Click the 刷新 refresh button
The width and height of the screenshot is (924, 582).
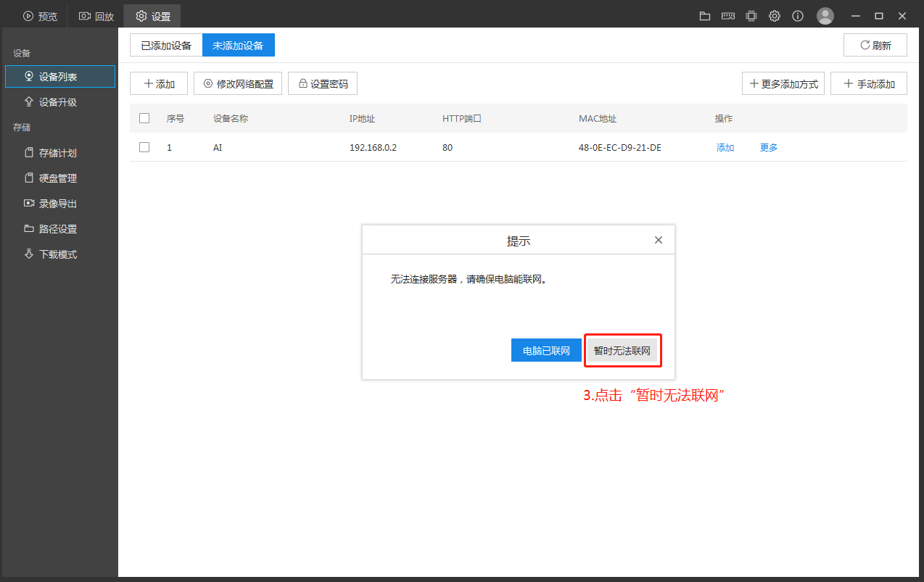[x=875, y=45]
